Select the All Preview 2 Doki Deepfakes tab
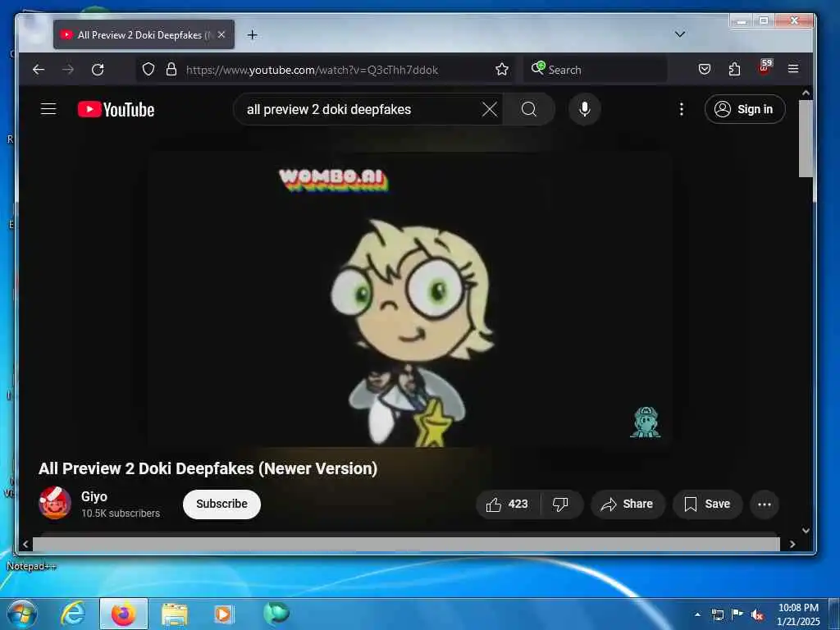Viewport: 840px width, 630px height. pyautogui.click(x=144, y=34)
